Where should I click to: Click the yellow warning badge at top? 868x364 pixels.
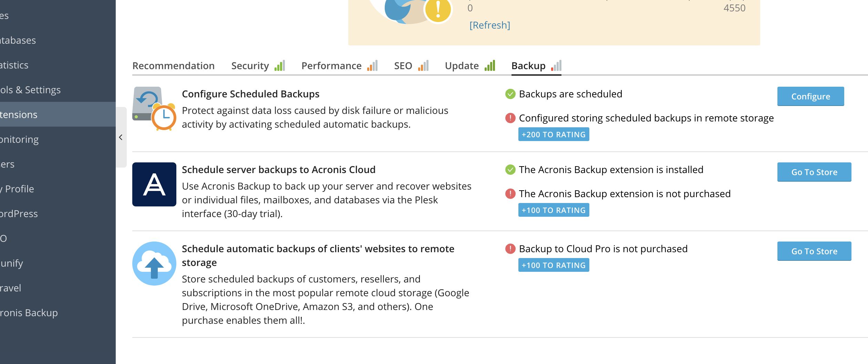click(x=438, y=10)
